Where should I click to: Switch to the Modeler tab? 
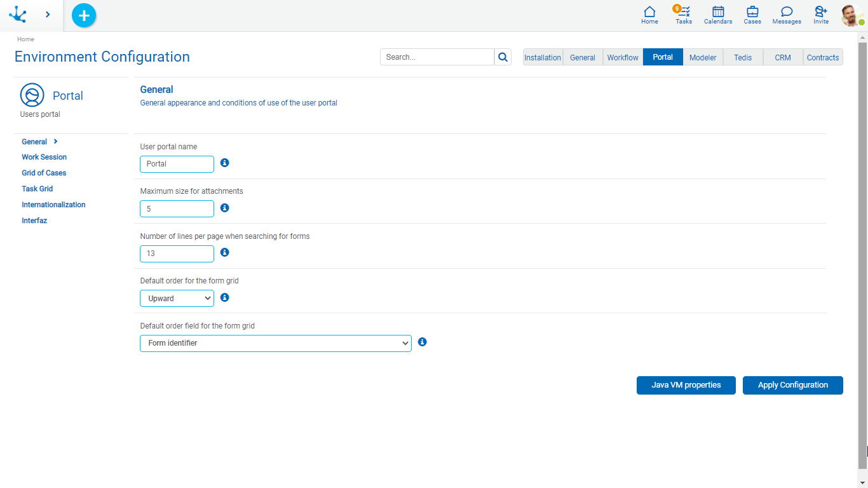coord(703,57)
